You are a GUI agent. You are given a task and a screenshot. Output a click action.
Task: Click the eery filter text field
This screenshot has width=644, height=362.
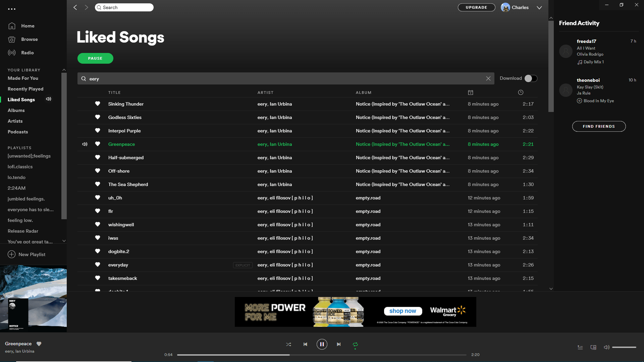286,78
